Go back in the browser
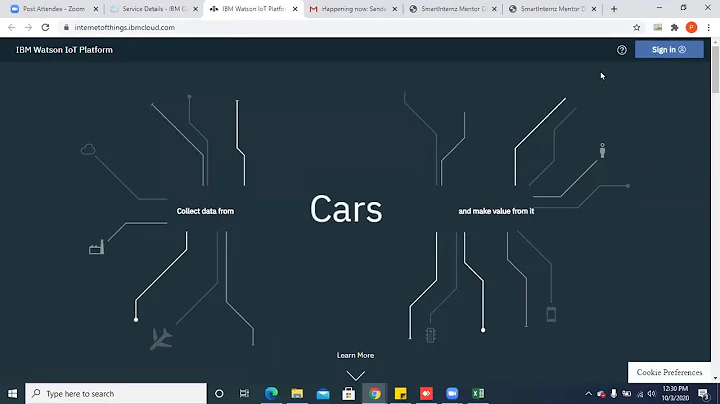The image size is (720, 404). click(x=11, y=28)
